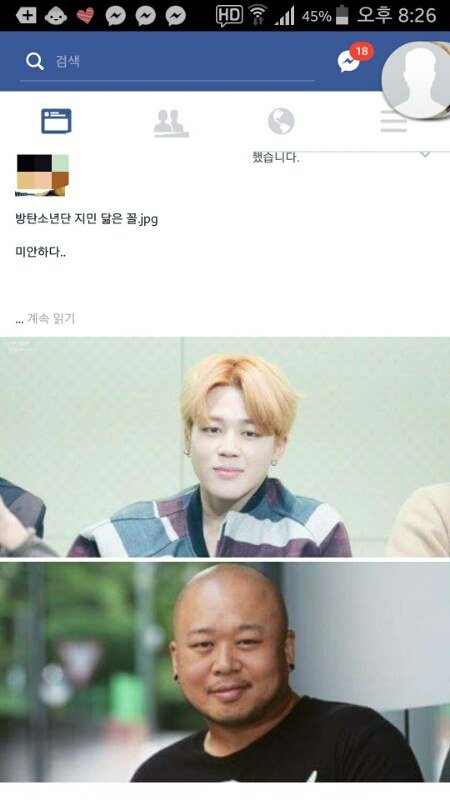Focus the 검색 search field
This screenshot has height=800, width=450.
[x=167, y=62]
